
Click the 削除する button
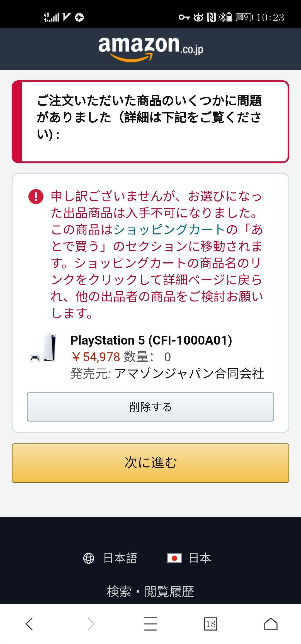(x=151, y=407)
